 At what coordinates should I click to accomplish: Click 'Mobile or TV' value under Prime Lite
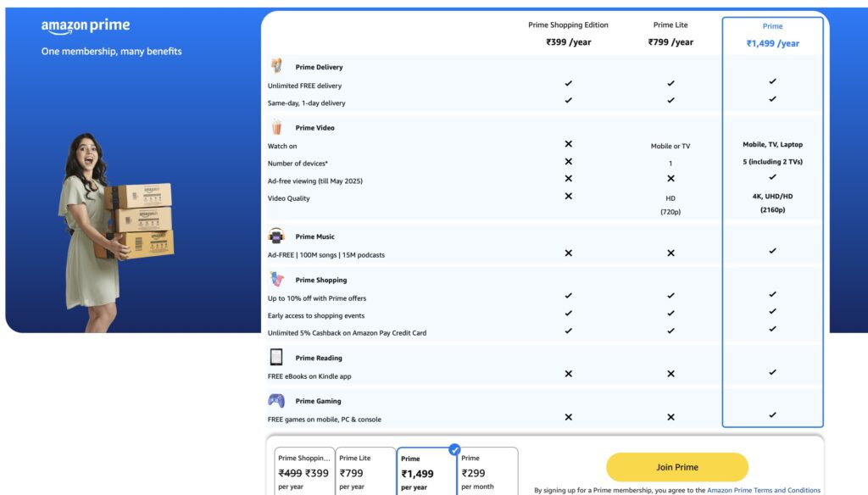coord(670,146)
